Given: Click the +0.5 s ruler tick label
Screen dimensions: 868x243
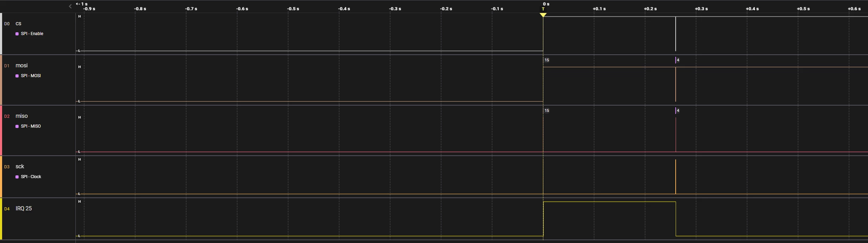Looking at the screenshot, I should [x=803, y=9].
